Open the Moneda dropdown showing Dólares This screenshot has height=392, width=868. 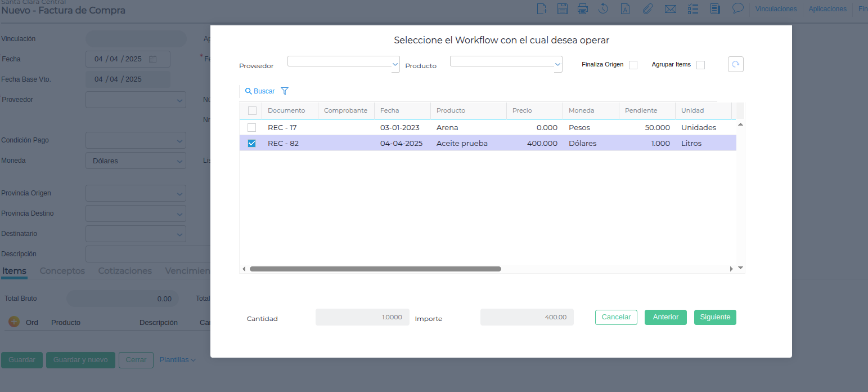point(136,161)
